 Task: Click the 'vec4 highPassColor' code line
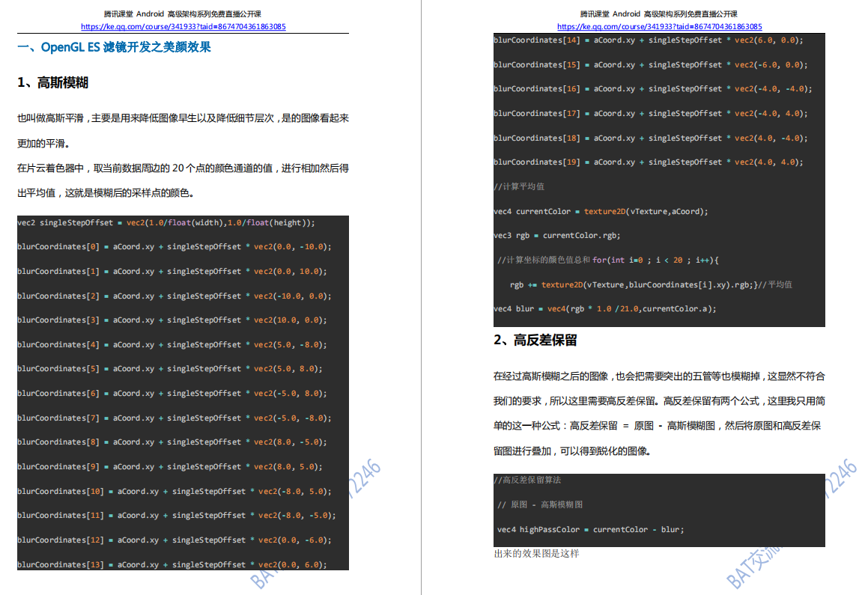tap(591, 530)
